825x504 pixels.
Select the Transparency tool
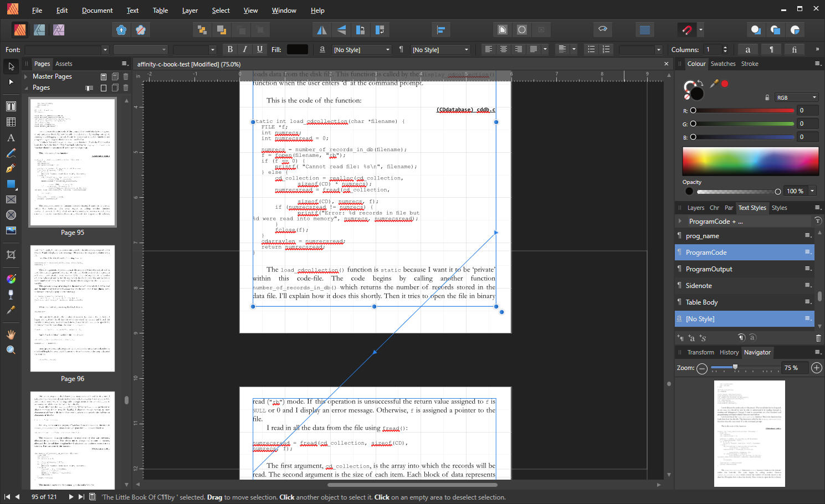click(11, 295)
